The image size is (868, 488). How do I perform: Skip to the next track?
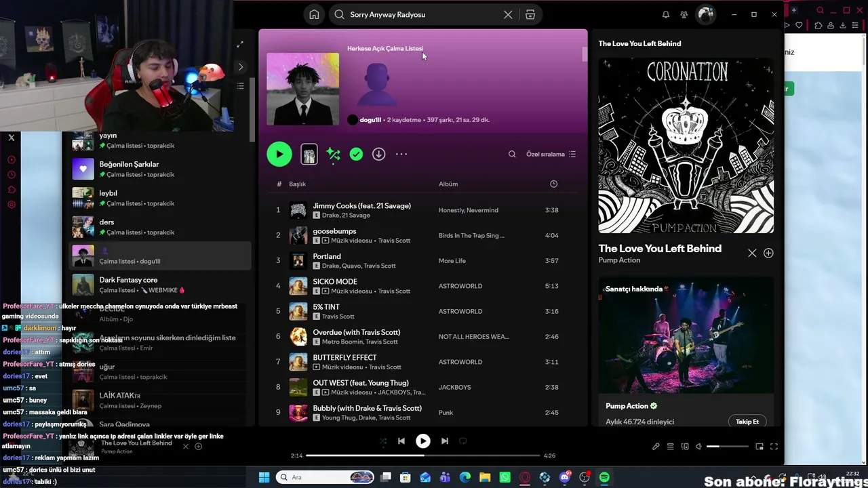pos(445,441)
